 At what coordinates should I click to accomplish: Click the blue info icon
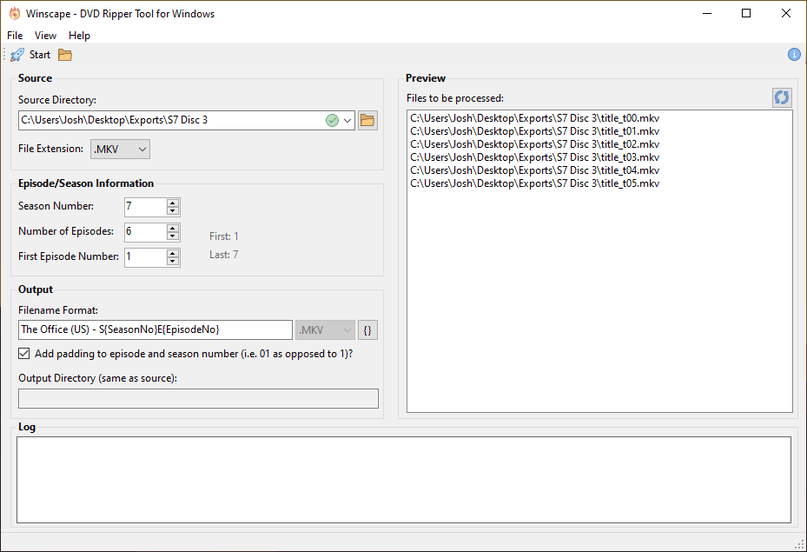[794, 55]
